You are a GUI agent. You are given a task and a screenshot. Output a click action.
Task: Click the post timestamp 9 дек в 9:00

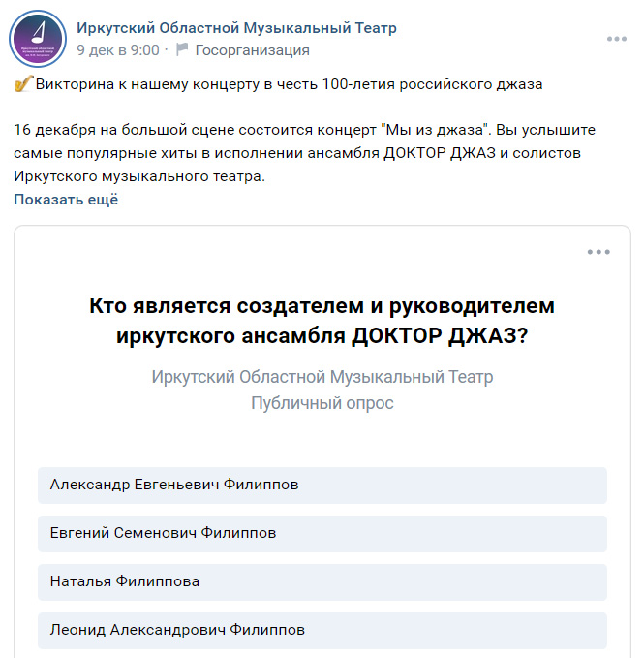pyautogui.click(x=118, y=50)
